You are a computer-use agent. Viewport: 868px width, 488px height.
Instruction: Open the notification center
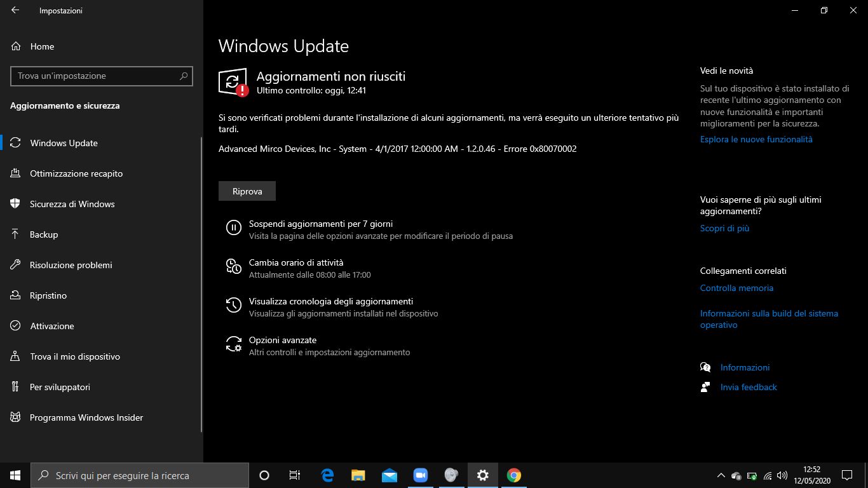tap(847, 475)
